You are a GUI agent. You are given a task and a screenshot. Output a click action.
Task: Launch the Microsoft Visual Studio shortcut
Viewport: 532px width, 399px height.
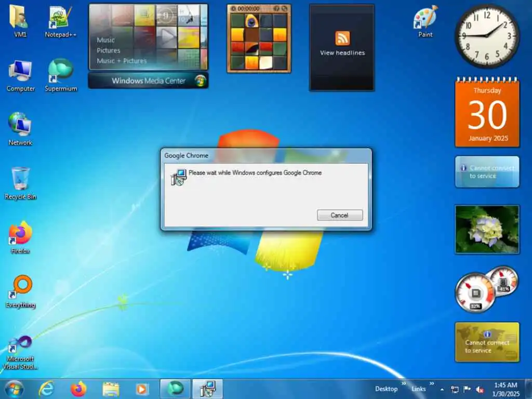click(20, 352)
